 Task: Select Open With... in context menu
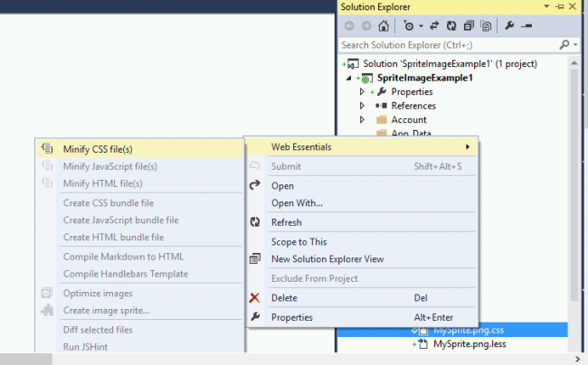(x=297, y=202)
